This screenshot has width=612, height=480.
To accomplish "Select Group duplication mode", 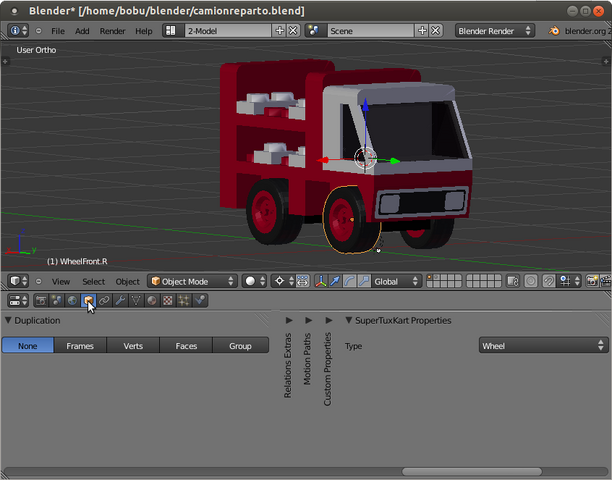I will click(240, 345).
